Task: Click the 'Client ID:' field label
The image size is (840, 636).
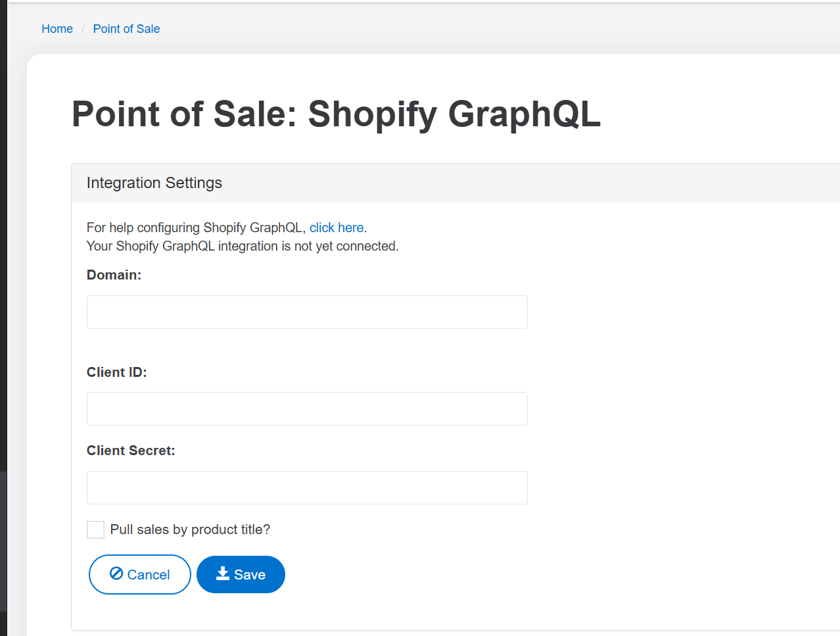Action: coord(116,372)
